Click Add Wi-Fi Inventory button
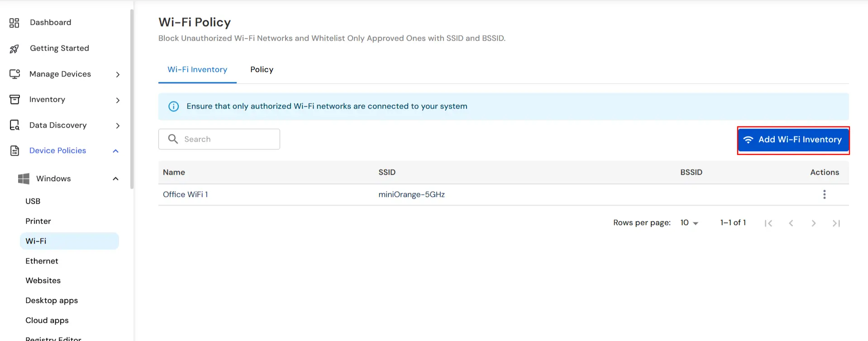 [793, 140]
